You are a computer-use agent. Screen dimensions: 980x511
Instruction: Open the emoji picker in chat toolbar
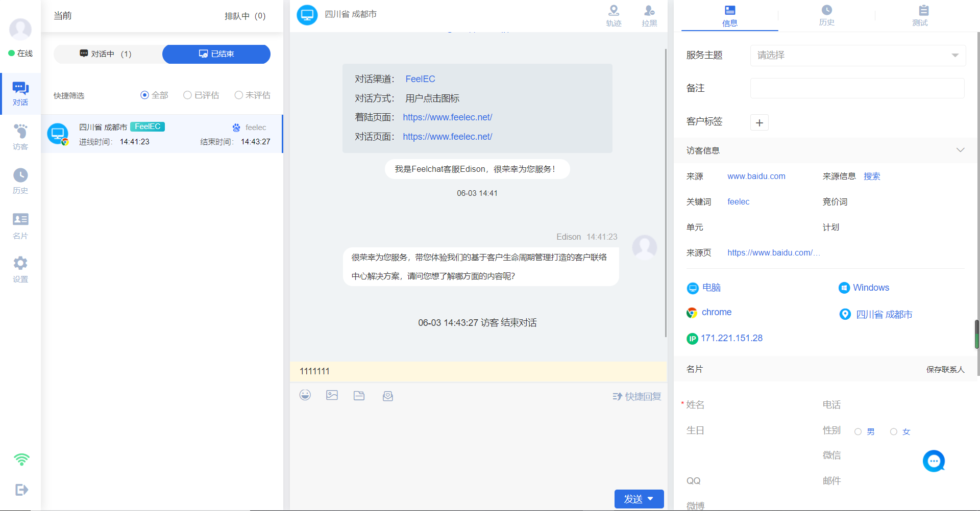pyautogui.click(x=305, y=395)
